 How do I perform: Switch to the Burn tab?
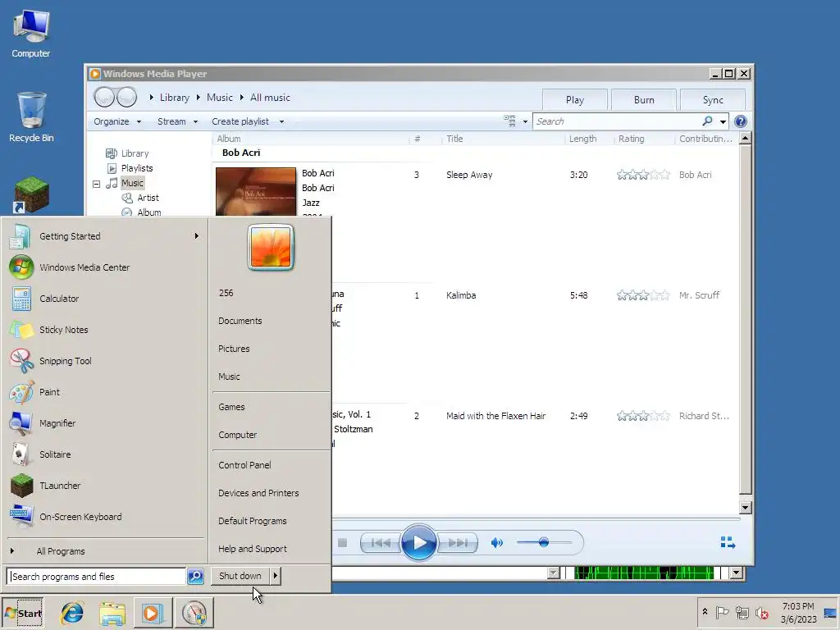(x=644, y=99)
